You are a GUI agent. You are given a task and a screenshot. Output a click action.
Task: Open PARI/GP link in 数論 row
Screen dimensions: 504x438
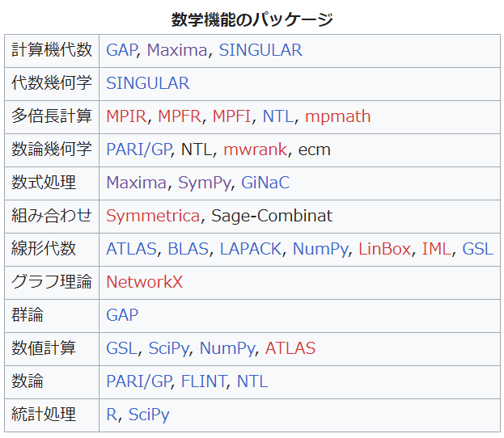click(139, 381)
